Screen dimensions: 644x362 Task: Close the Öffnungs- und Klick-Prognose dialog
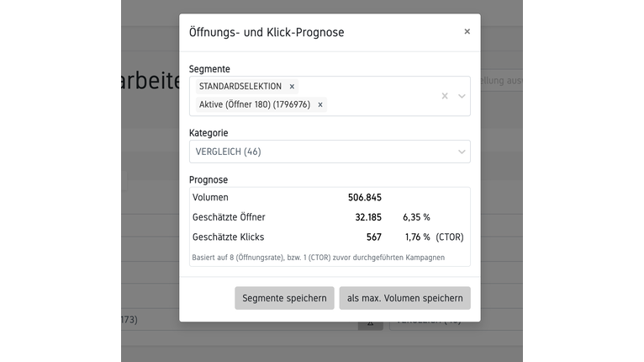467,32
